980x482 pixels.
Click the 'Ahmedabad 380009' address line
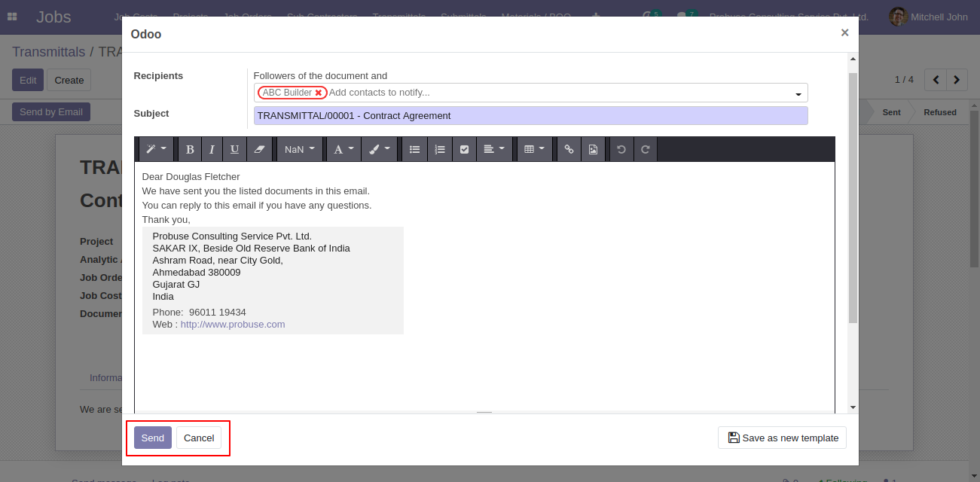197,273
